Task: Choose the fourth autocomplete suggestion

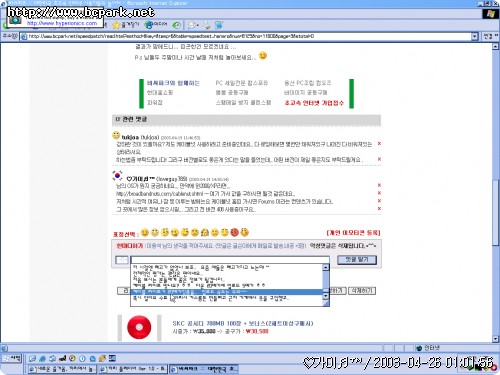Action: [x=227, y=286]
